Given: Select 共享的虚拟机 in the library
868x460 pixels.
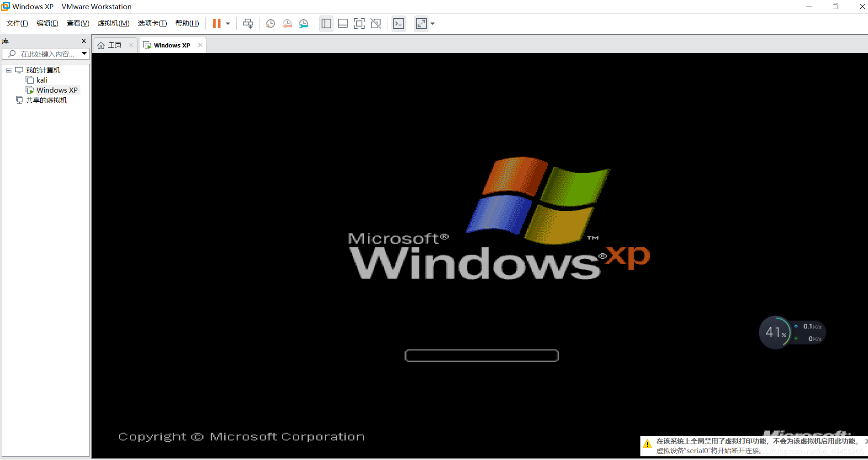Looking at the screenshot, I should coord(46,100).
